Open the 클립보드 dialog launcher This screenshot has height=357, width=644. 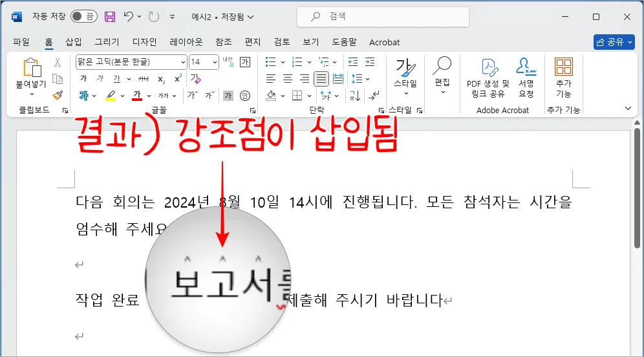pos(65,111)
